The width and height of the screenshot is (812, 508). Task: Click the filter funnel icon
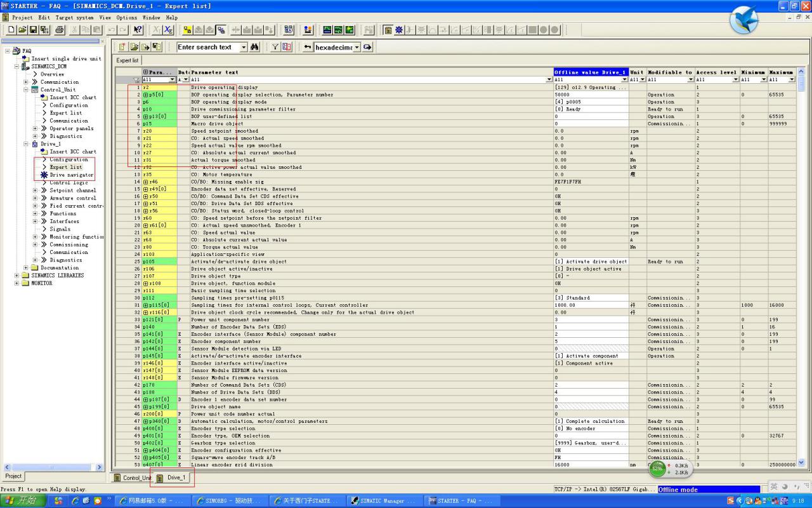(x=275, y=47)
